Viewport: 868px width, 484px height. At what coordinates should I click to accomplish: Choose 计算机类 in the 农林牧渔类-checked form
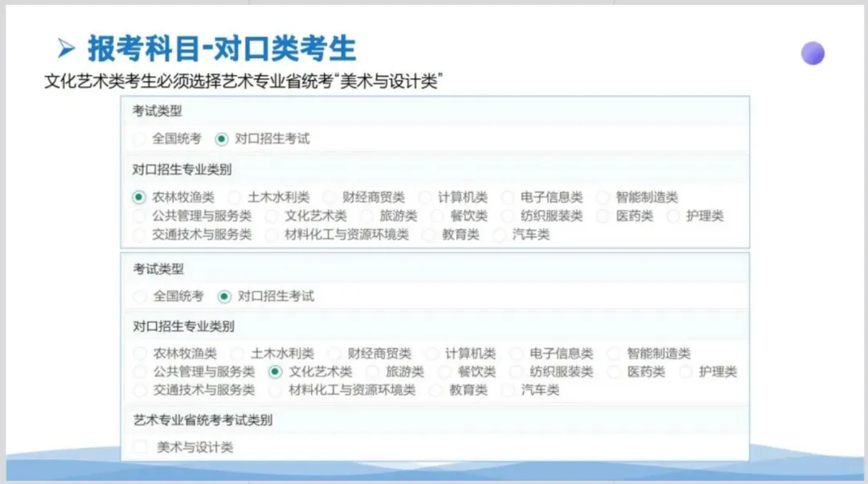point(424,197)
